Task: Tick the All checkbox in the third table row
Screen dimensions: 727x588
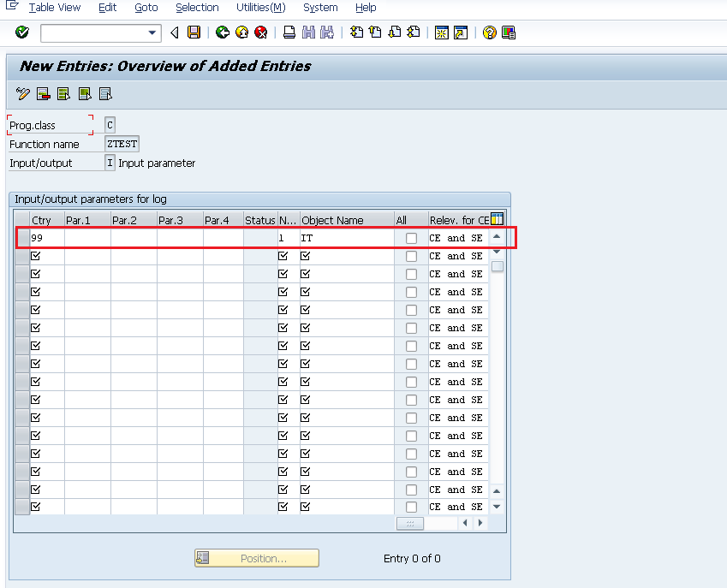Action: point(411,274)
